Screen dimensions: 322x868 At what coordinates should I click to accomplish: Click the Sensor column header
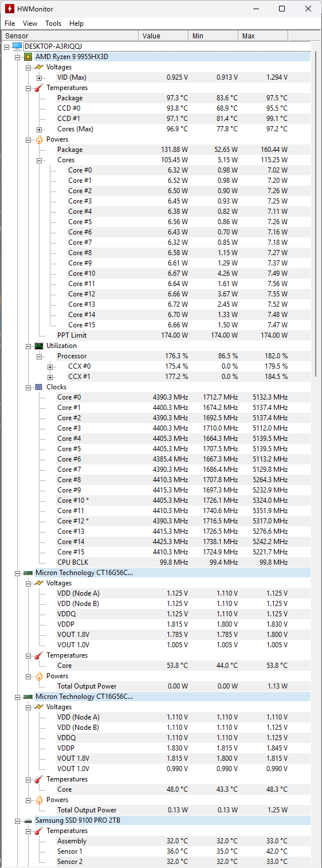coord(70,36)
